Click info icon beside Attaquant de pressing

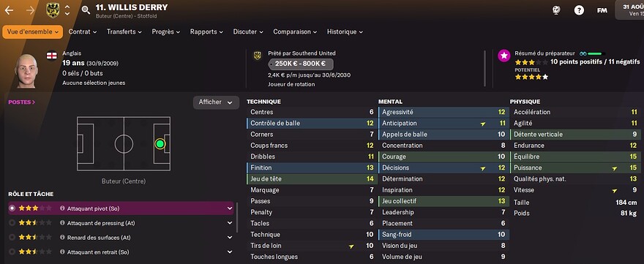[x=62, y=223]
